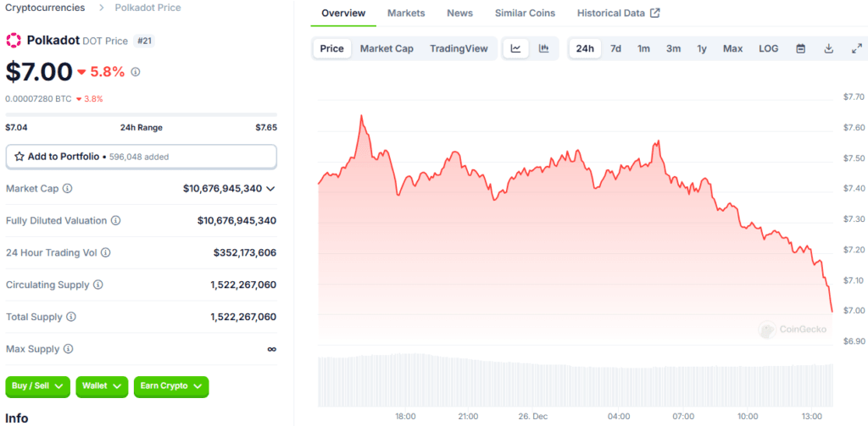Open the Wallet dropdown
The width and height of the screenshot is (868, 426).
[x=102, y=386]
